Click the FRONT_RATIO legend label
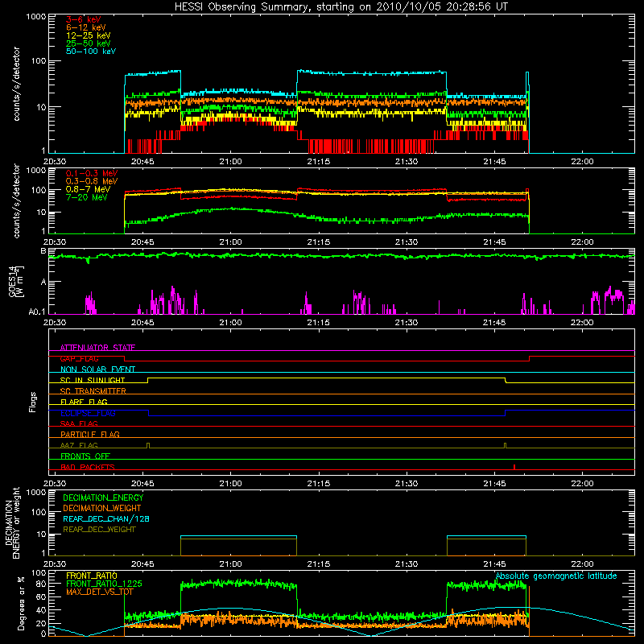This screenshot has height=644, width=644. [x=92, y=576]
